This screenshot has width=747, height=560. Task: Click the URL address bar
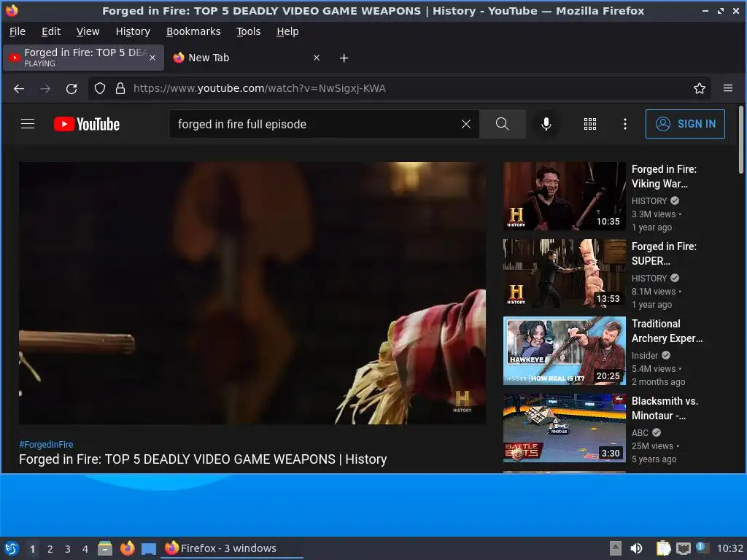pos(400,88)
